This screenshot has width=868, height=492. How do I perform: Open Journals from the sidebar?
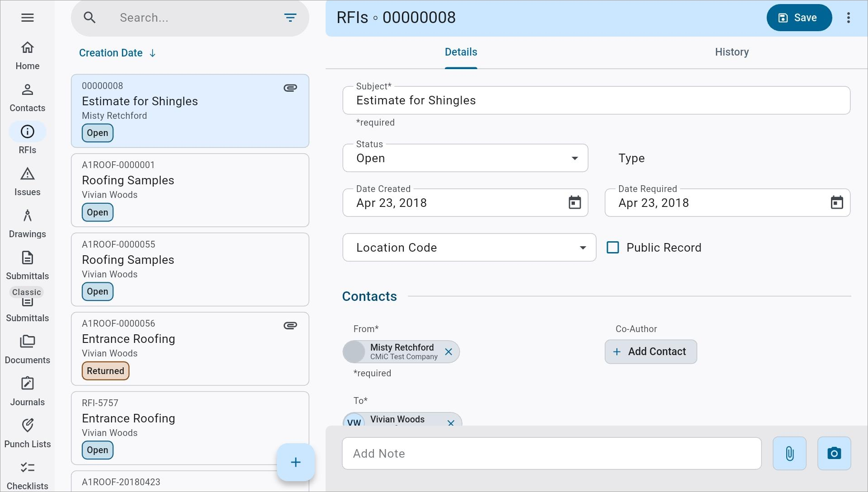(28, 392)
